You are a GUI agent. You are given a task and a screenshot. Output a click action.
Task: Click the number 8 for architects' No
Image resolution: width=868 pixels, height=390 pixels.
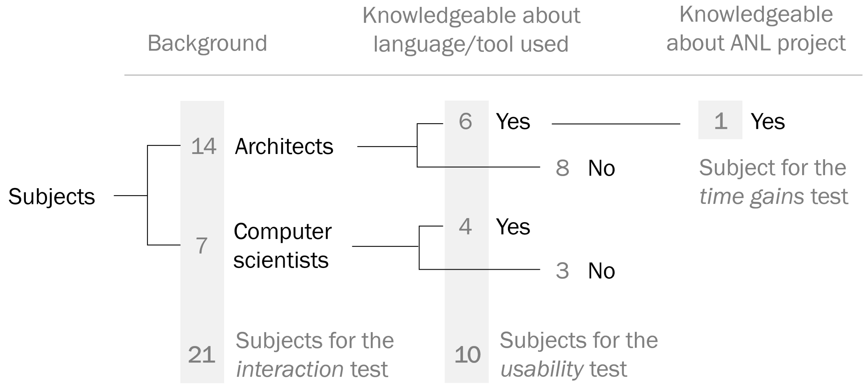tap(562, 168)
